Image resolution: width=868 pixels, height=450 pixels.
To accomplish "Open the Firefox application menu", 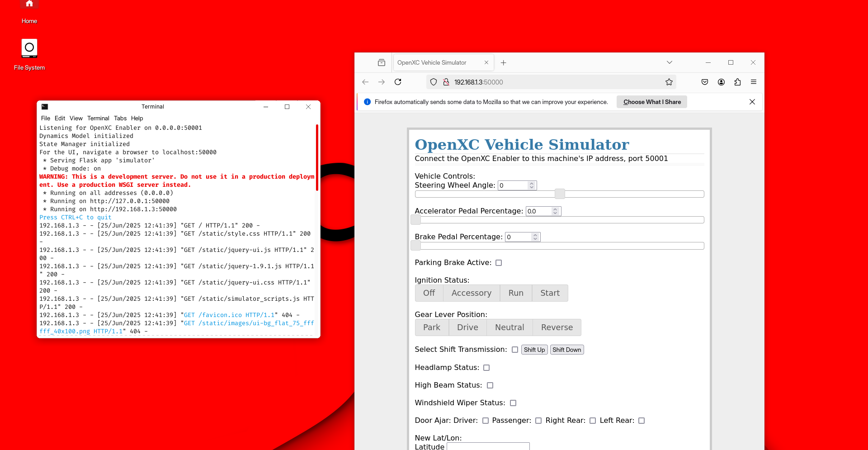I will (x=754, y=82).
